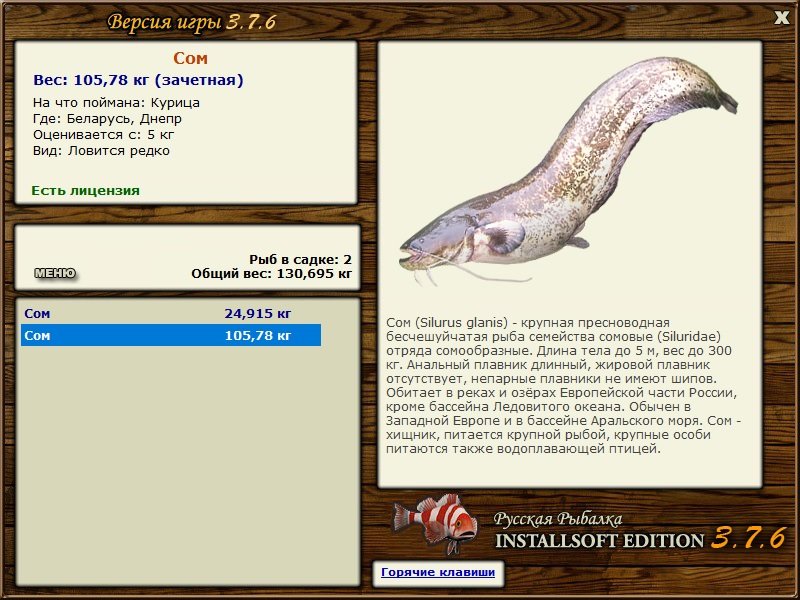Click the green Есть лицензия label
800x600 pixels.
point(85,190)
